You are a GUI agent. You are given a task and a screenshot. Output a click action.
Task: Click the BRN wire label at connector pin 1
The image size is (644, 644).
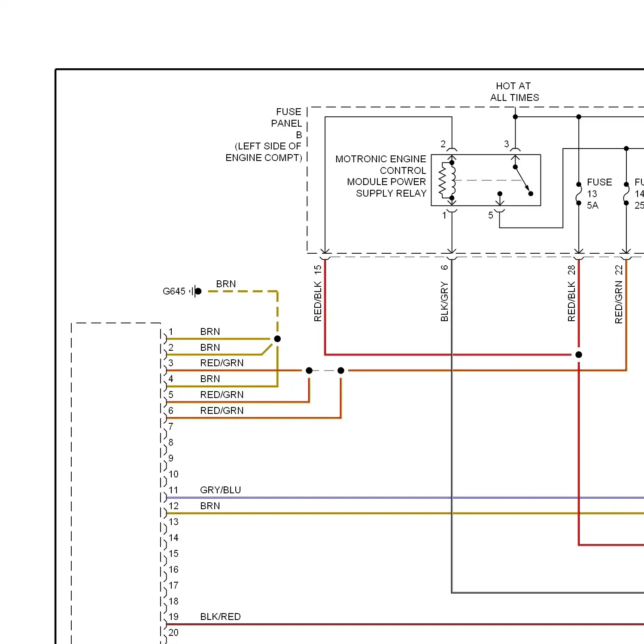pyautogui.click(x=210, y=332)
